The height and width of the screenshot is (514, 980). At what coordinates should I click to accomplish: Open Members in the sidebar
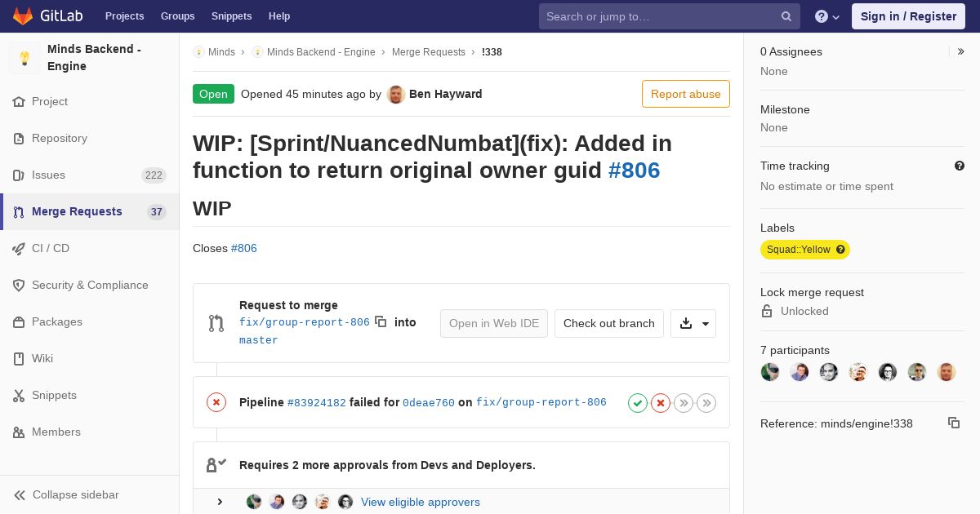[90, 432]
